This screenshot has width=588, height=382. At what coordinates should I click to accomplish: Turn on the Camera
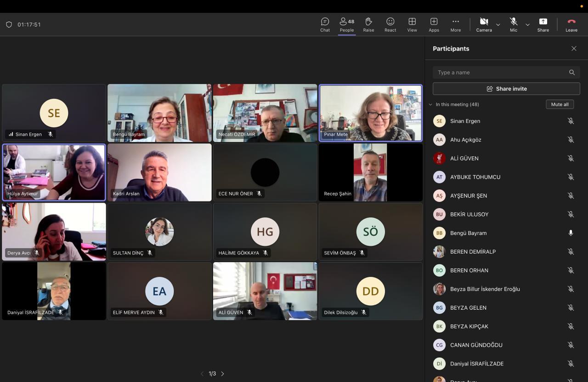(x=484, y=24)
